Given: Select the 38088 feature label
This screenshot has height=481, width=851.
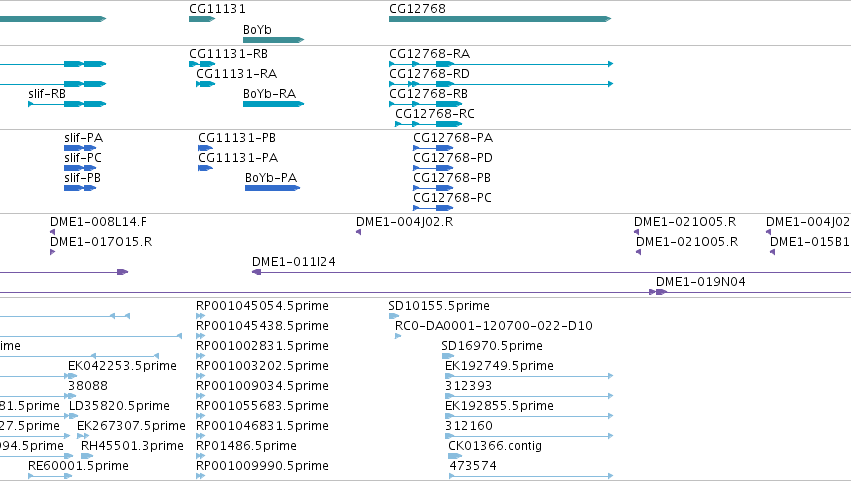Looking at the screenshot, I should pos(88,387).
